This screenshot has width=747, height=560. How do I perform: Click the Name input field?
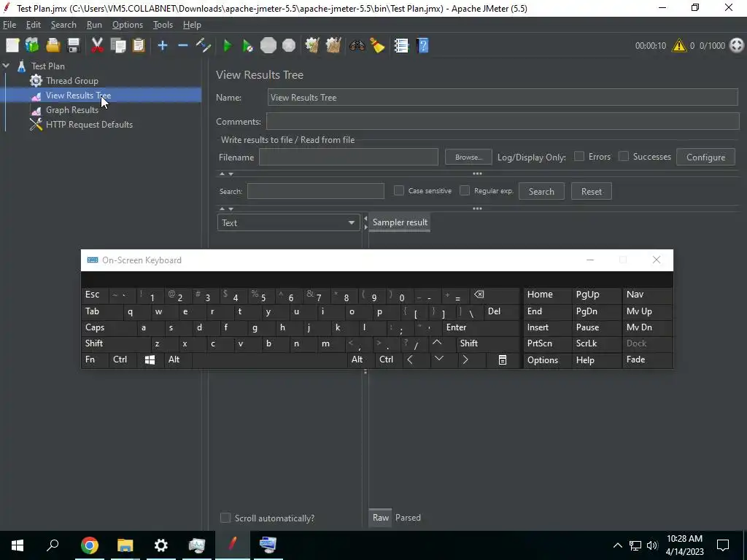click(x=503, y=98)
